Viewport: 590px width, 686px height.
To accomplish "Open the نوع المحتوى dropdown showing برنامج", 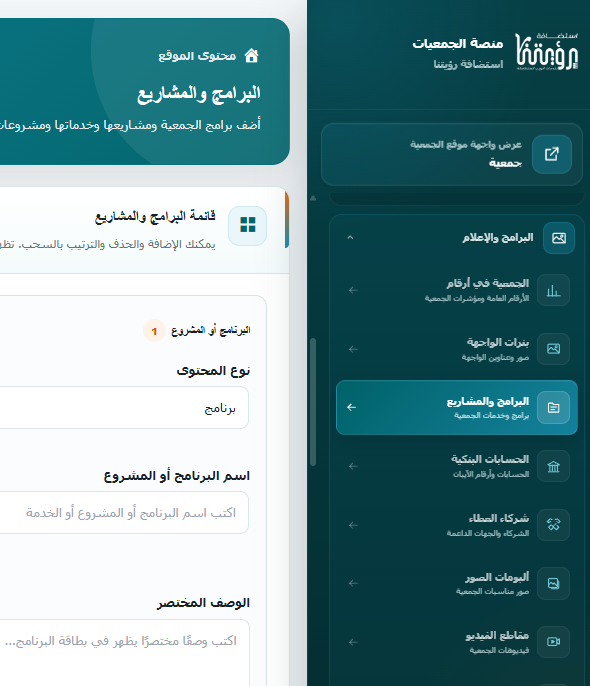I will click(x=124, y=408).
